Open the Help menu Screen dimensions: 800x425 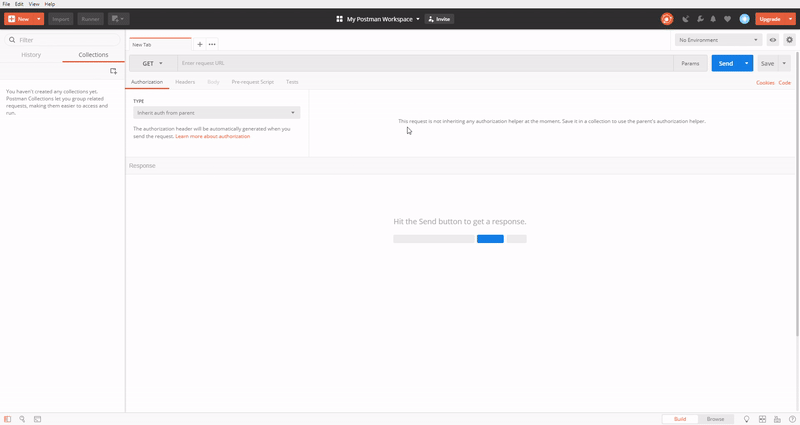[49, 4]
